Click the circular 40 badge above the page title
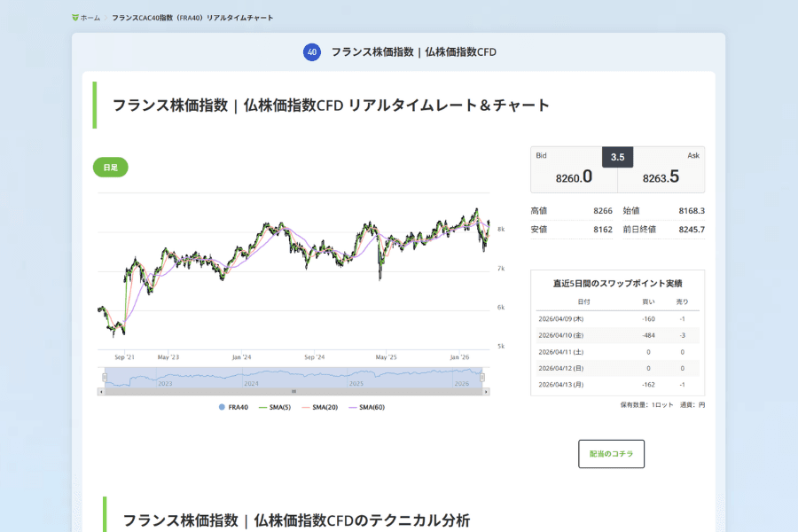The width and height of the screenshot is (798, 532). (312, 52)
